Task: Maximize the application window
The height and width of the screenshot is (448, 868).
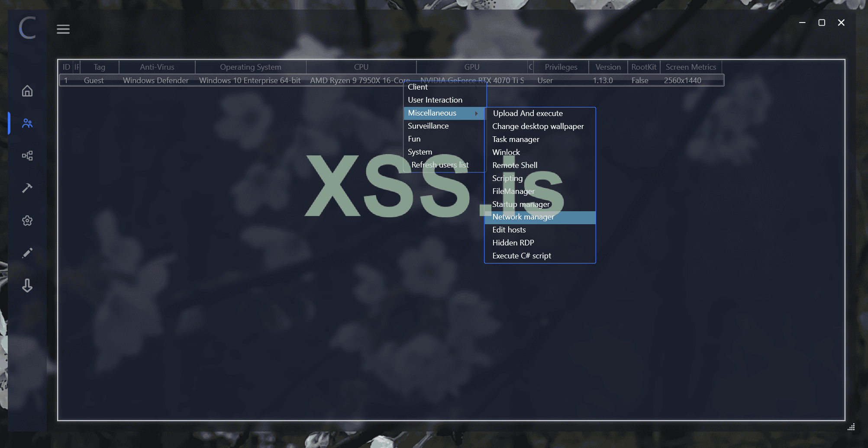Action: pyautogui.click(x=822, y=23)
